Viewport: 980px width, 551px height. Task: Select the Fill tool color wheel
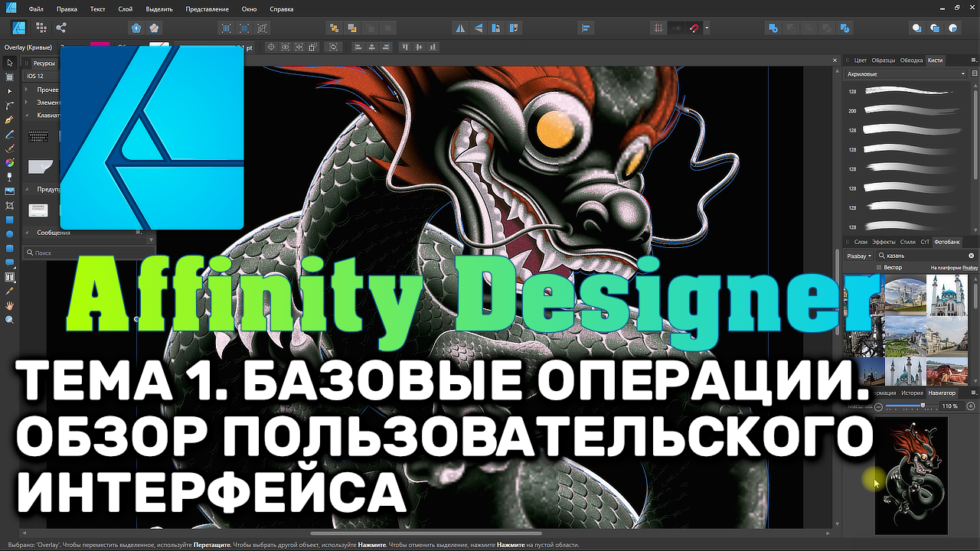point(10,163)
